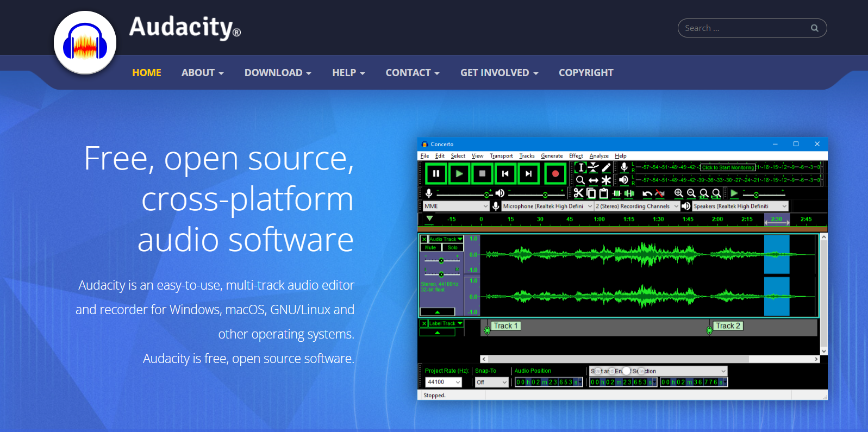The image size is (868, 432).
Task: Go to the HOME page link
Action: tap(147, 73)
